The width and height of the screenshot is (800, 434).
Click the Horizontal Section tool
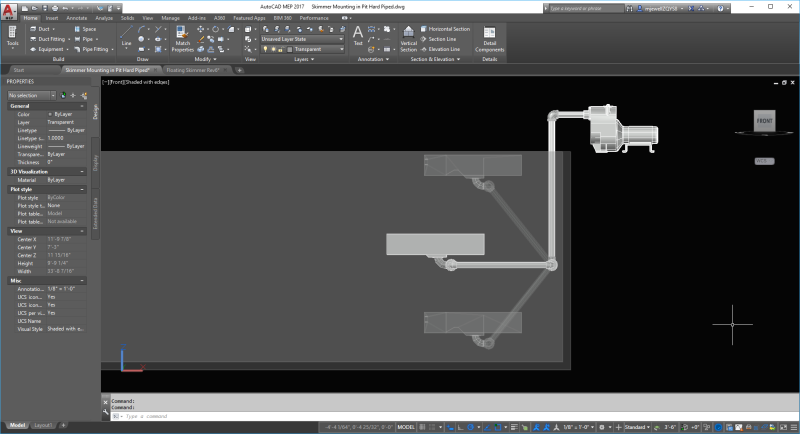[x=445, y=29]
